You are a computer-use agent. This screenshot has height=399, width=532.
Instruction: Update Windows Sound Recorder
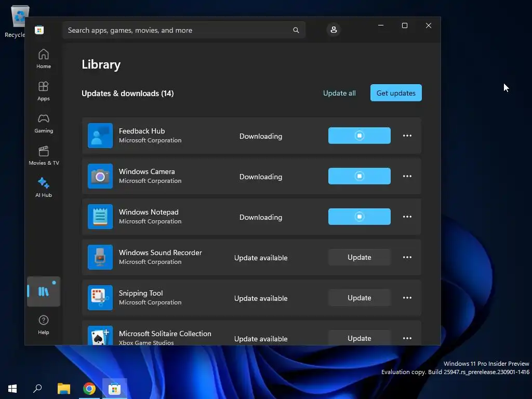coord(360,257)
